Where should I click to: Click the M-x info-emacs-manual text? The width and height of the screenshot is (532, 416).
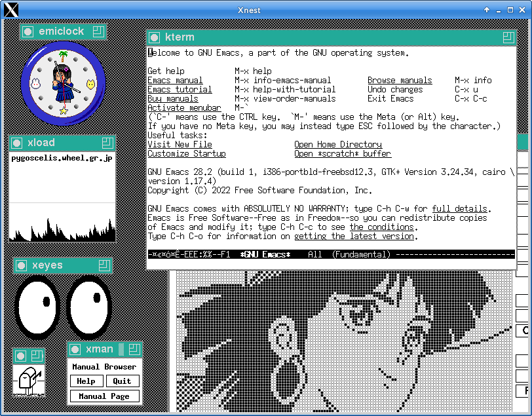click(282, 81)
